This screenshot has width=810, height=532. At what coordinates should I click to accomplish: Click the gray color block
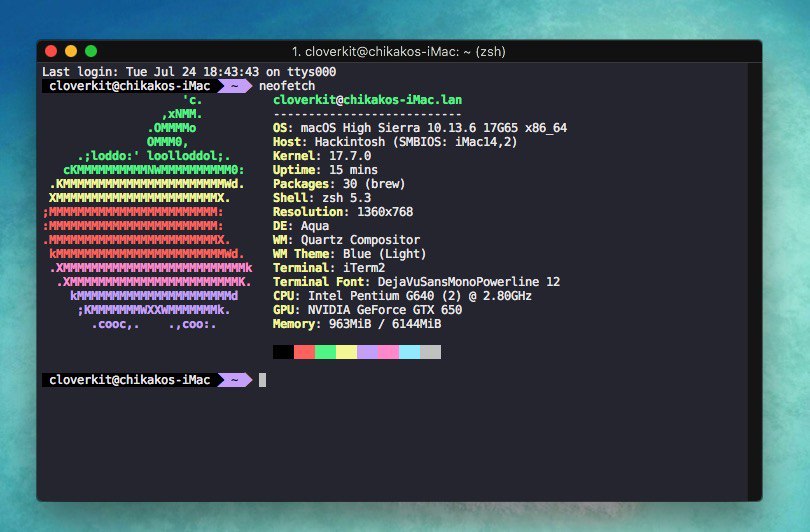click(430, 352)
